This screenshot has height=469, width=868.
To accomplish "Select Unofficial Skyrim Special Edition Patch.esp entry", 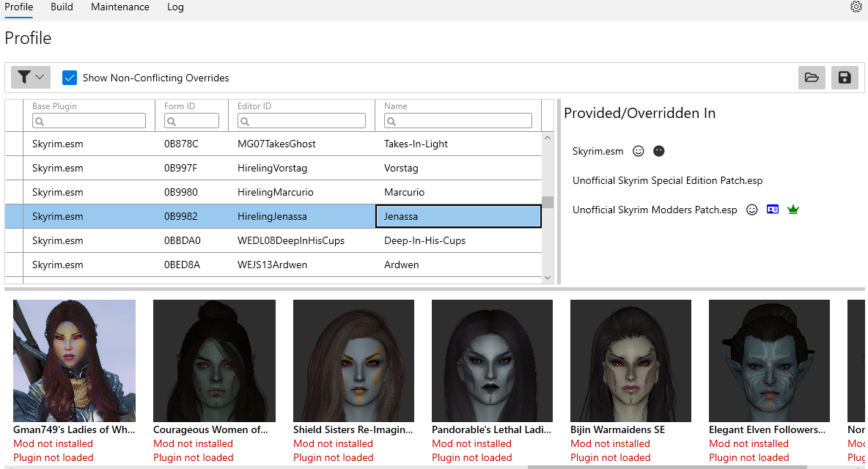I will (668, 180).
